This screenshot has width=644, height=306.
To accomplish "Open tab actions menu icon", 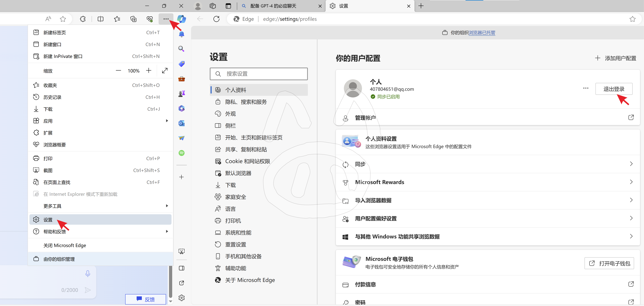I will (x=228, y=6).
